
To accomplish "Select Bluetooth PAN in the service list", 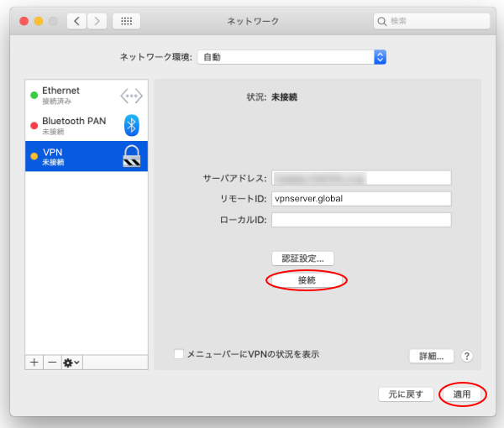I will pos(76,125).
